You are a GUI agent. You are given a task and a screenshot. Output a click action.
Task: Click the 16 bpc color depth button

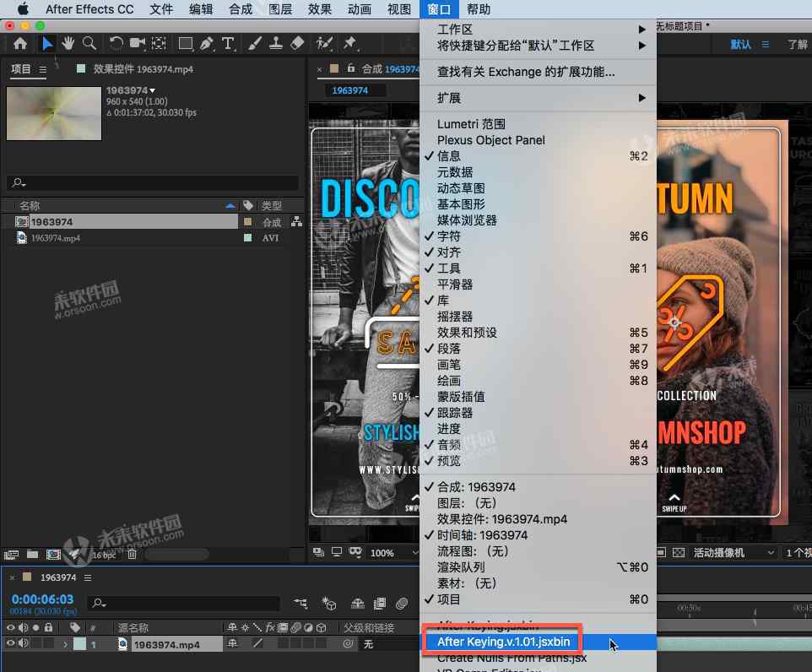104,555
